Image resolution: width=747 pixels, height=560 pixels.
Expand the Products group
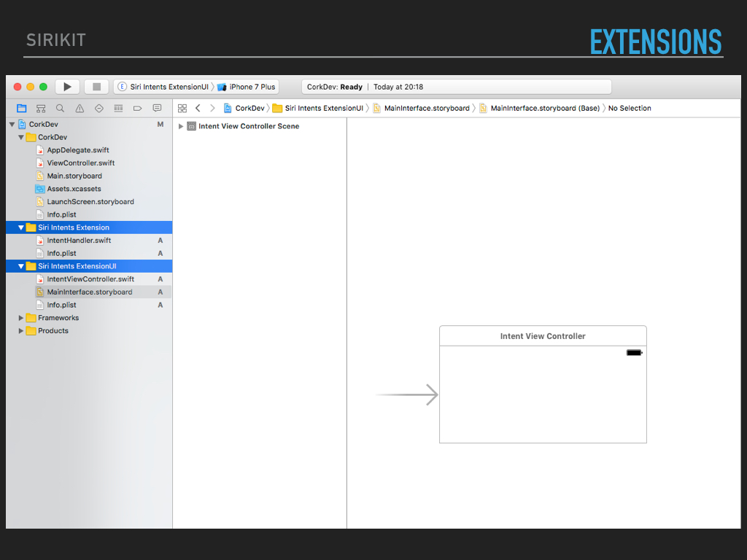point(20,330)
